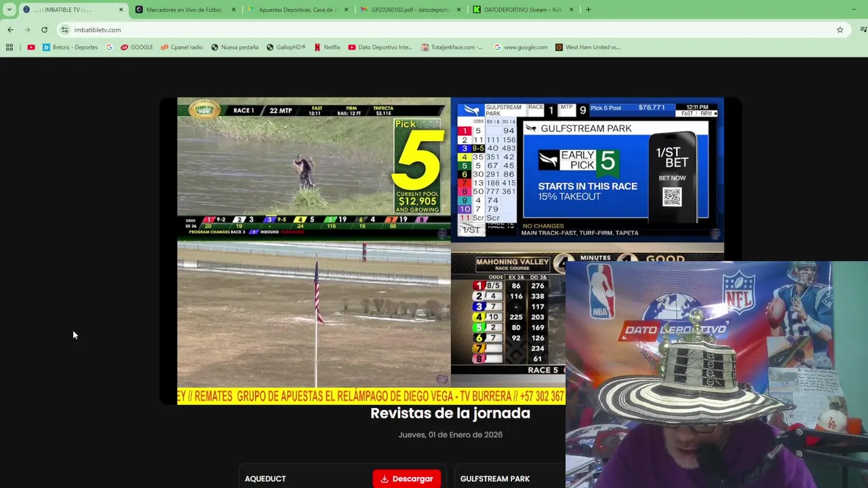The image size is (868, 488).
Task: Open the apps grid in bookmarks bar
Action: click(x=9, y=47)
